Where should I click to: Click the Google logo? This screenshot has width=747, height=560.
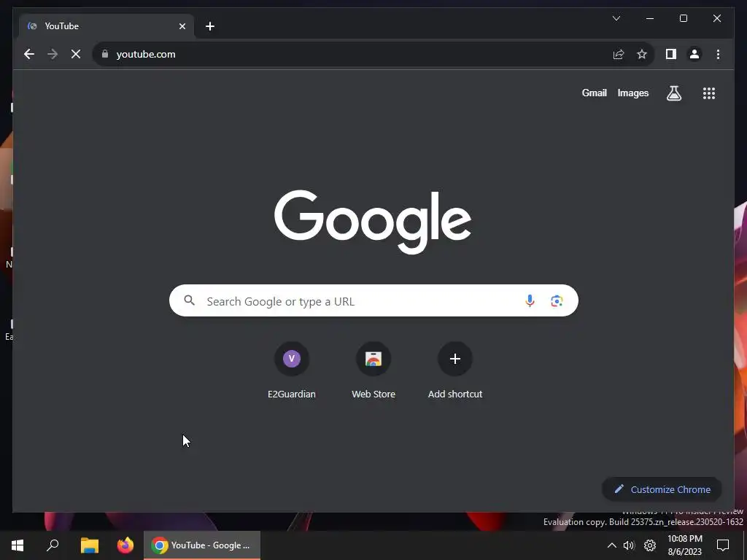click(373, 222)
